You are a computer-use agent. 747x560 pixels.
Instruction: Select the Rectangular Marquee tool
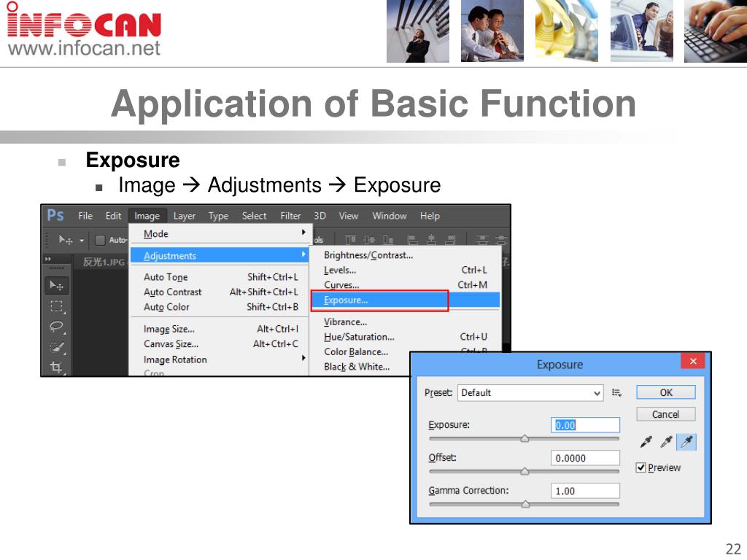point(57,306)
